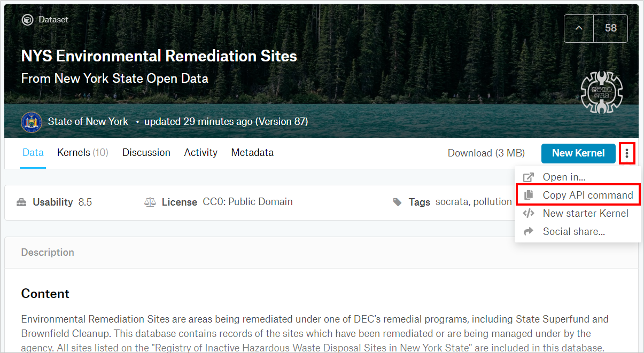Open the State of New York seal avatar

(32, 122)
